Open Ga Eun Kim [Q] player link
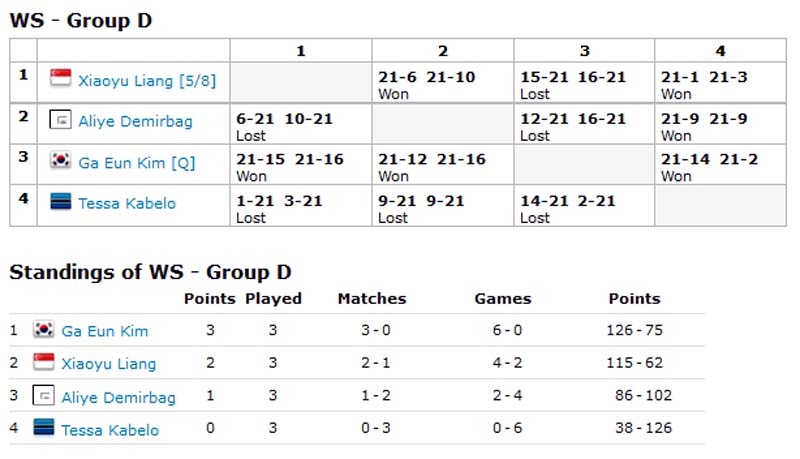Viewport: 800px width, 459px height. (x=137, y=163)
